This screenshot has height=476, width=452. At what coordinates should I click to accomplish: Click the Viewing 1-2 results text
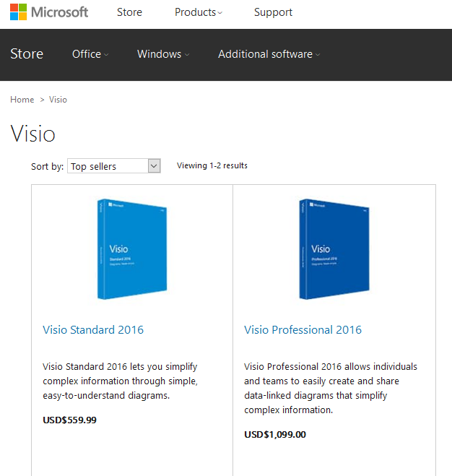(212, 165)
